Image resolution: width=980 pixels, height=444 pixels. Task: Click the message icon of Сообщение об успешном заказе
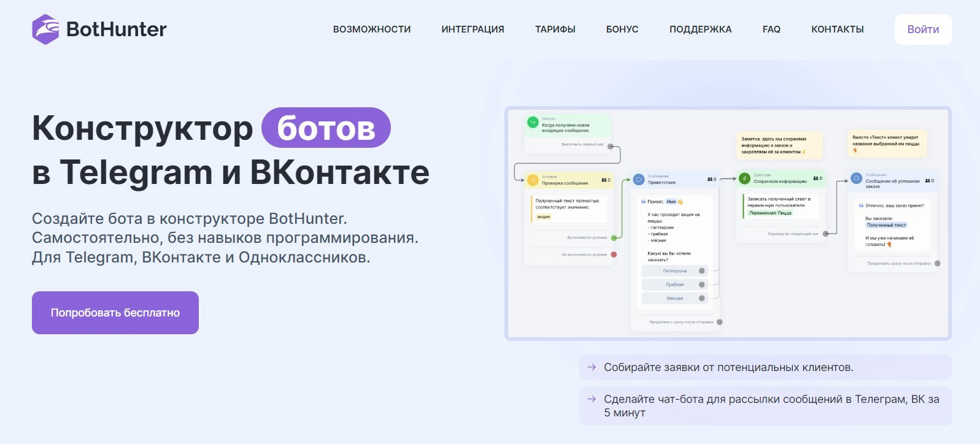point(857,178)
